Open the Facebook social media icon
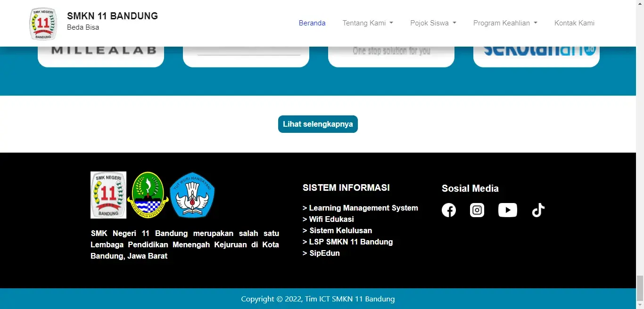Image resolution: width=644 pixels, height=309 pixels. tap(449, 210)
